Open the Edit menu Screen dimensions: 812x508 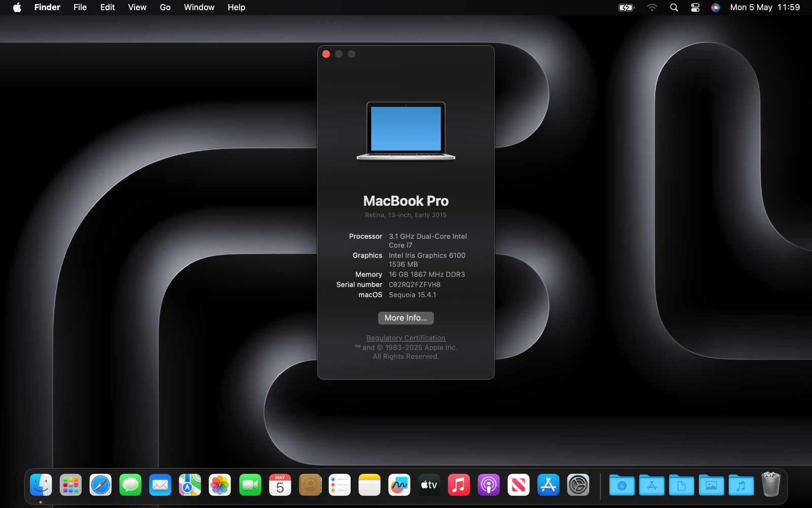point(108,7)
